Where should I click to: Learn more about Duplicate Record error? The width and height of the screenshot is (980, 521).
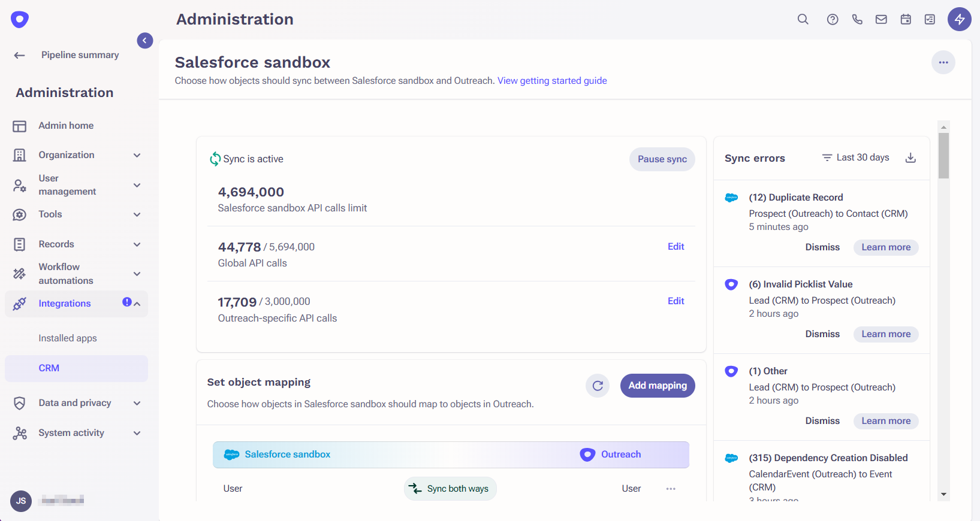[x=886, y=247]
